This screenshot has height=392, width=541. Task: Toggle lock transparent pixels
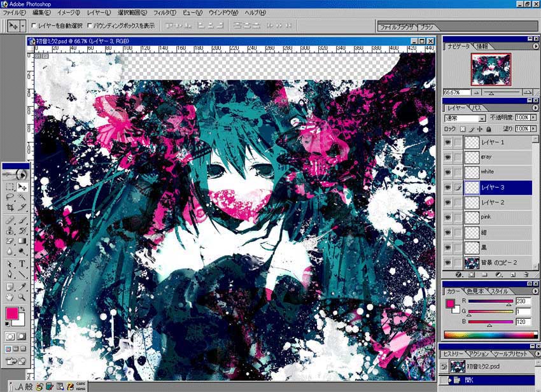click(463, 129)
